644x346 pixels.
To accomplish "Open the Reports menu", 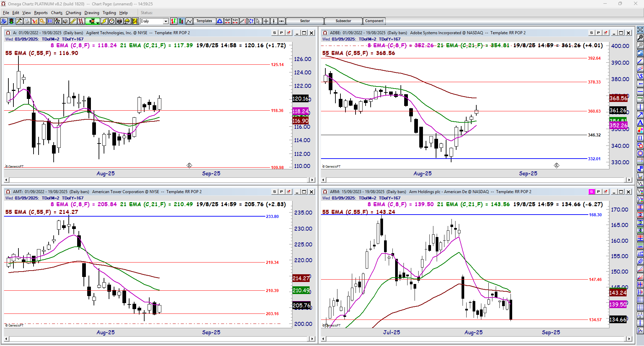I will [x=41, y=13].
